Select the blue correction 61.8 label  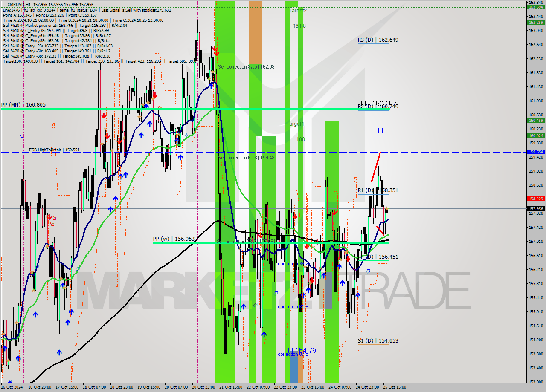(x=293, y=307)
